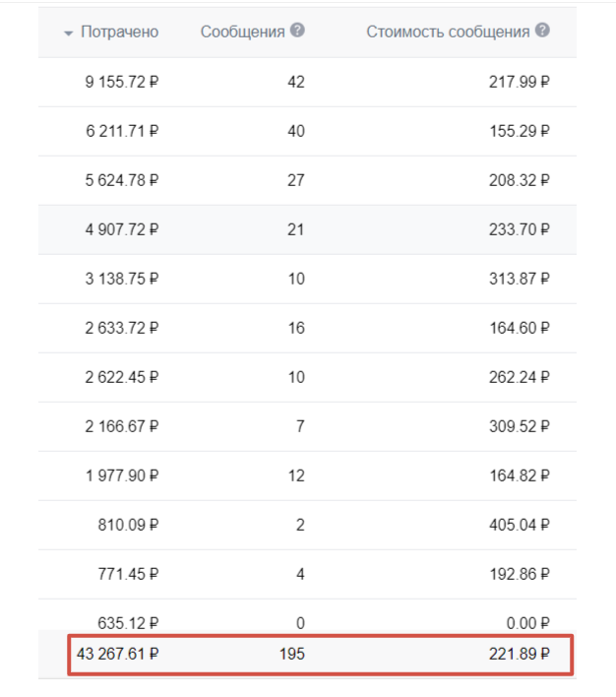
Task: Click the total messages count 195
Action: pyautogui.click(x=291, y=653)
